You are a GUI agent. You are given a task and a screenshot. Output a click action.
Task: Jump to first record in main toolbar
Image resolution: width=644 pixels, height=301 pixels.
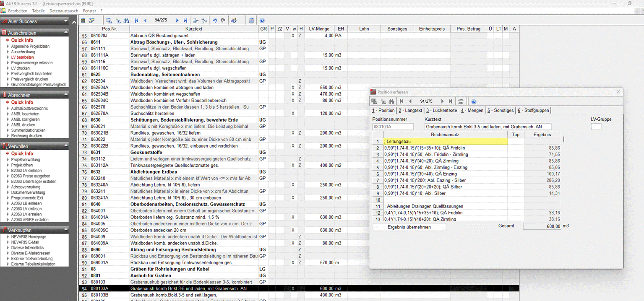(136, 20)
